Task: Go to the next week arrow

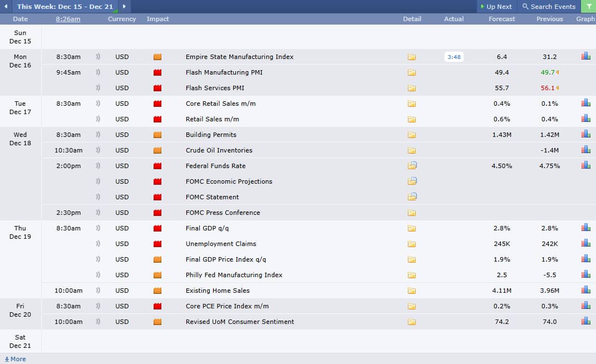Action: (124, 7)
